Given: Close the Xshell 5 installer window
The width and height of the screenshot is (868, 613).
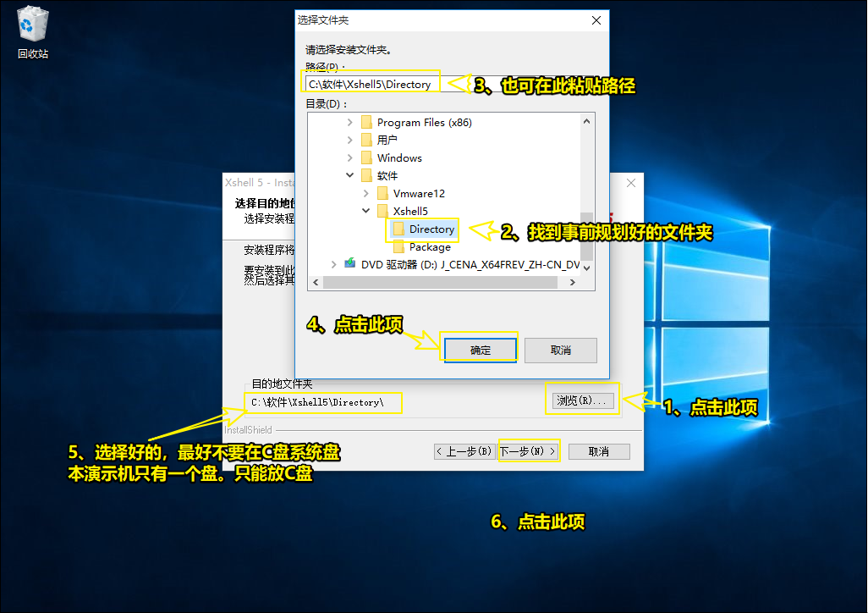Looking at the screenshot, I should pyautogui.click(x=630, y=183).
